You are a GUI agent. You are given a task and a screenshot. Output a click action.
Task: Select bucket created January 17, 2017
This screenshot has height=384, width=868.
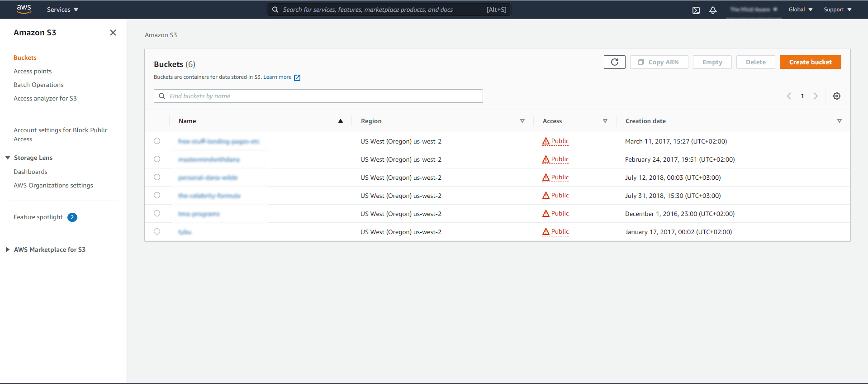coord(157,231)
